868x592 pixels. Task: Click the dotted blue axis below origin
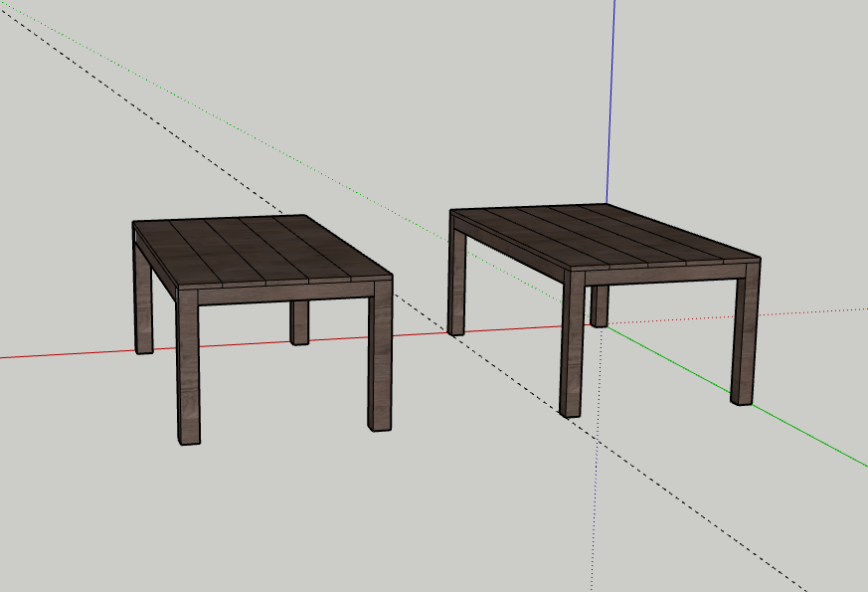click(x=597, y=460)
